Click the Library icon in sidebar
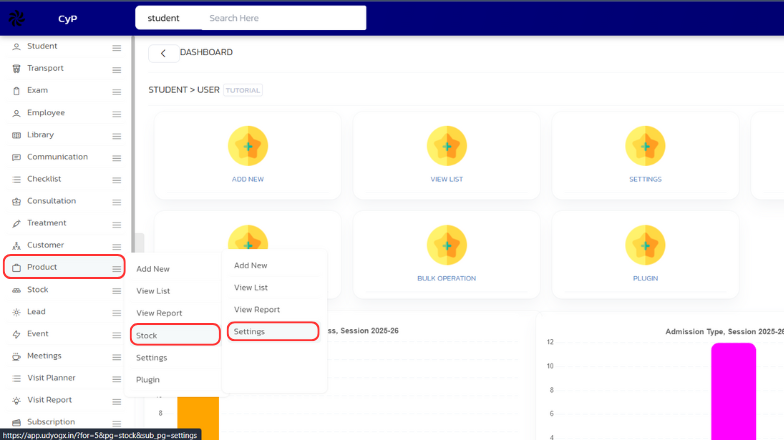The width and height of the screenshot is (784, 440). point(16,135)
